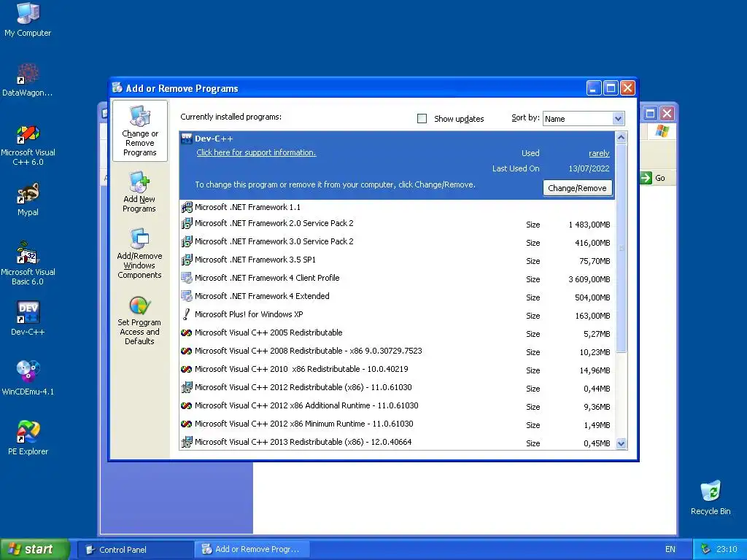Click the Visual C++ 2012 x86 Additional Runtime icon
The image size is (747, 560).
point(187,405)
